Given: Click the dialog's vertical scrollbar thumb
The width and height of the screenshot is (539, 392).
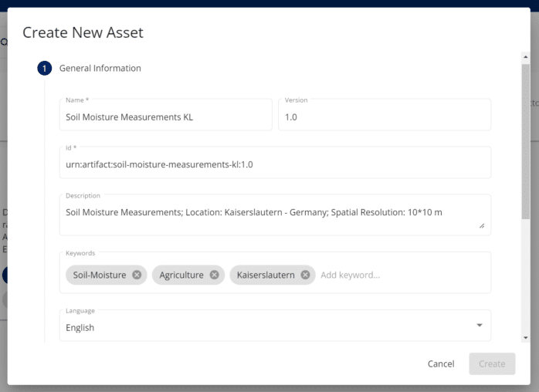Looking at the screenshot, I should tap(525, 141).
